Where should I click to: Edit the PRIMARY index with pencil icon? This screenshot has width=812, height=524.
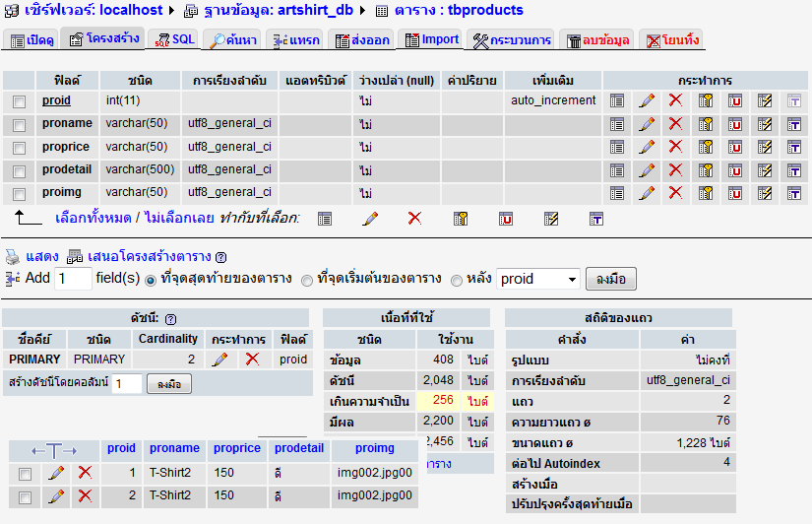pyautogui.click(x=219, y=360)
